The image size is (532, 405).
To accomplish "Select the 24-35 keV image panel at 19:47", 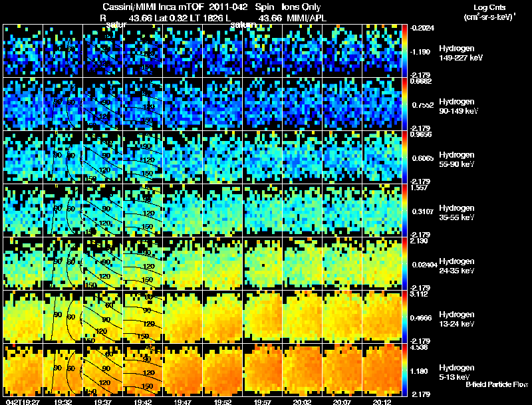I will (x=182, y=264).
